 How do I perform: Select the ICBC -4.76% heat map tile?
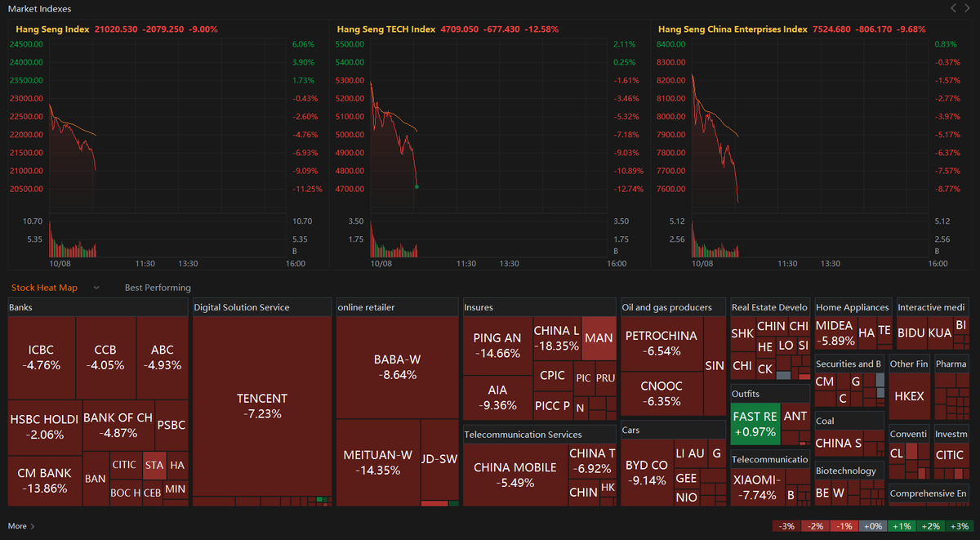coord(42,358)
